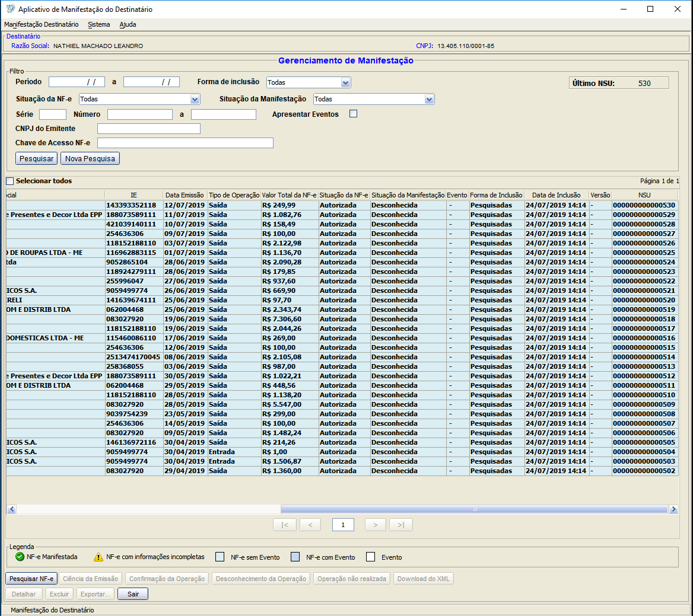Click the Chave de Acesso NF-e field
Screen dimensions: 693x616
coord(185,143)
